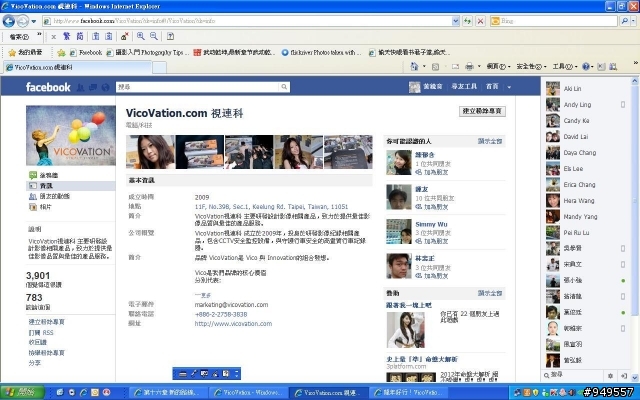Screen dimensions: 640x400
Task: Click the first photo strip thumbnail
Action: click(x=150, y=152)
